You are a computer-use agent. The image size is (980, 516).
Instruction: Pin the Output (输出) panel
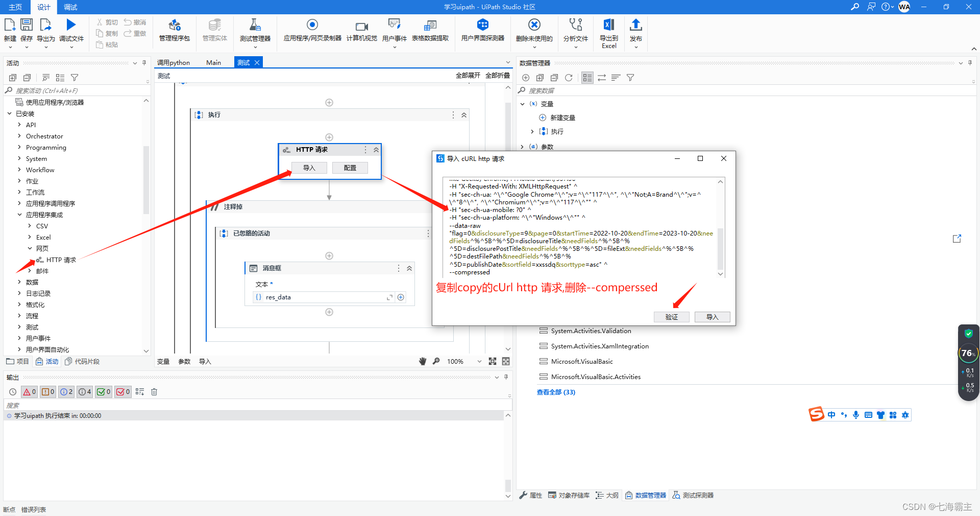click(506, 377)
